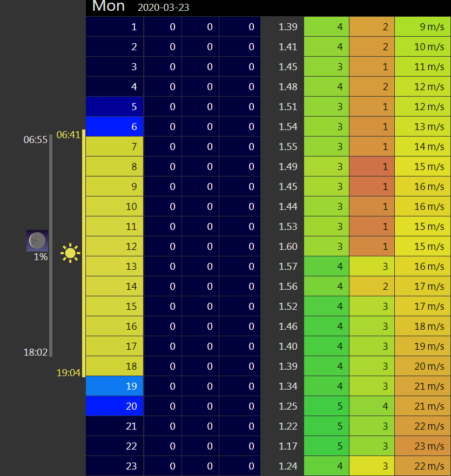Click the 1% moon illumination label
This screenshot has width=451, height=476.
[x=41, y=257]
